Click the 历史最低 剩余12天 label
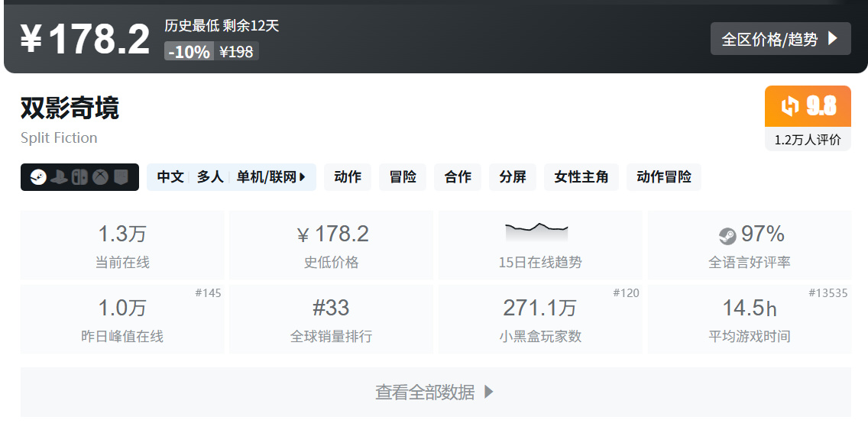Screen dimensions: 868x433 click(222, 25)
